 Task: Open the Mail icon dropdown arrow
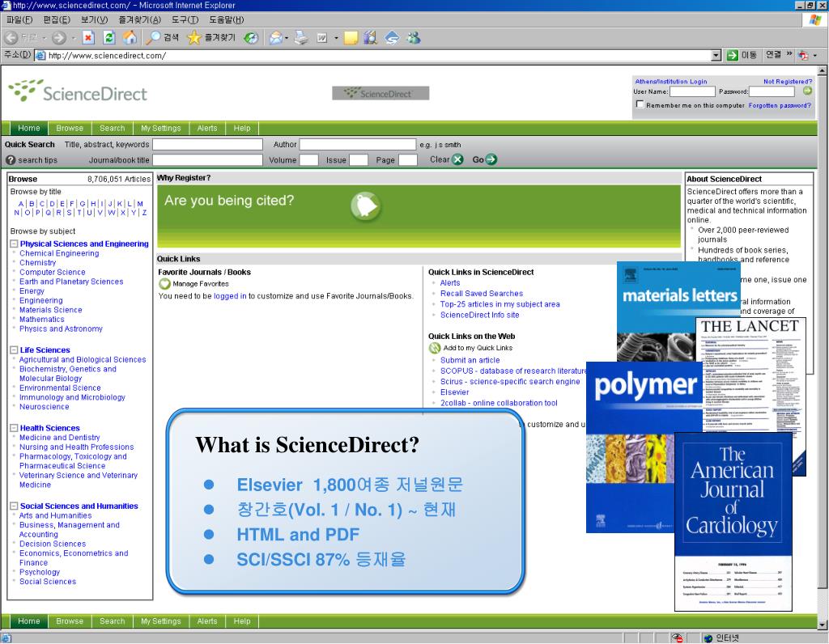pos(287,38)
